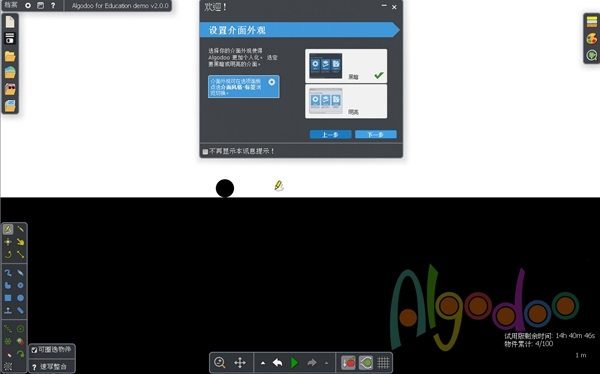Select the Chain tool

tap(20, 310)
